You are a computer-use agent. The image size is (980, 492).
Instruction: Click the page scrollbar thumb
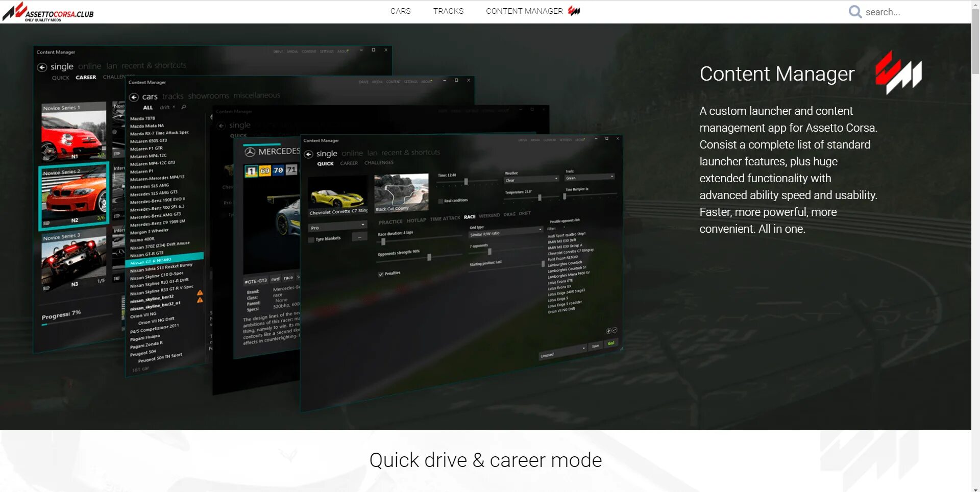tap(975, 42)
